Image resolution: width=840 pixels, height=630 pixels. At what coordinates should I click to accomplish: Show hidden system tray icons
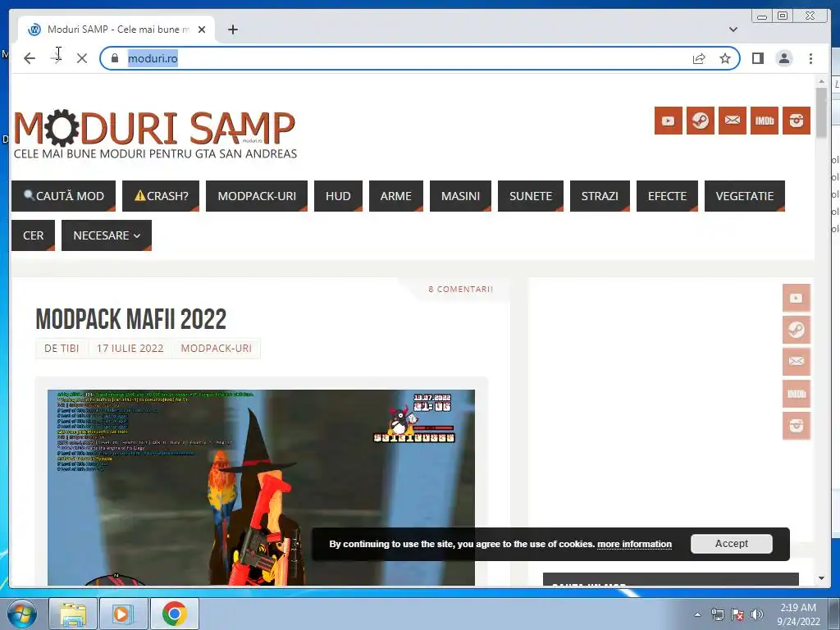[x=697, y=614]
